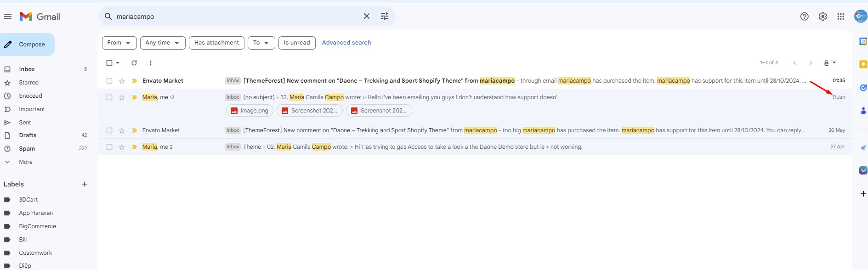
Task: Open the Google Calendar side panel
Action: [863, 41]
